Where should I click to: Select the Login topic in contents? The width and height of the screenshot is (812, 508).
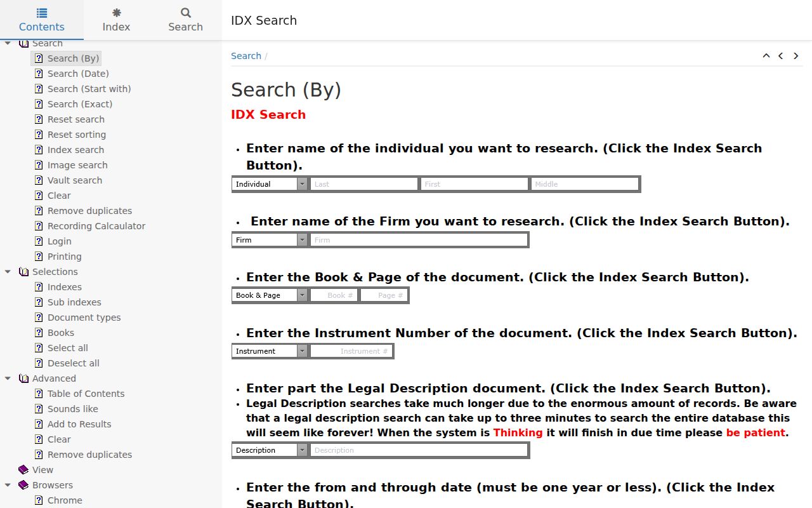click(60, 241)
